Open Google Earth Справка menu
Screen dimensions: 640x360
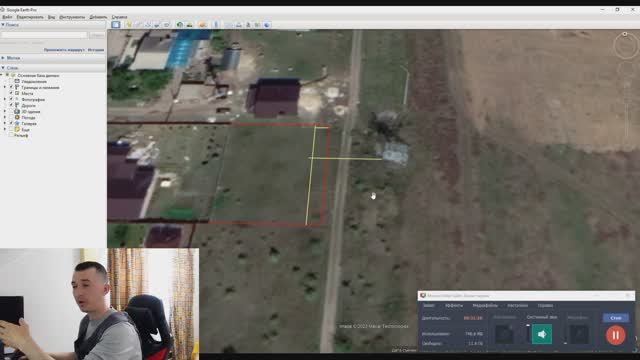[x=119, y=17]
